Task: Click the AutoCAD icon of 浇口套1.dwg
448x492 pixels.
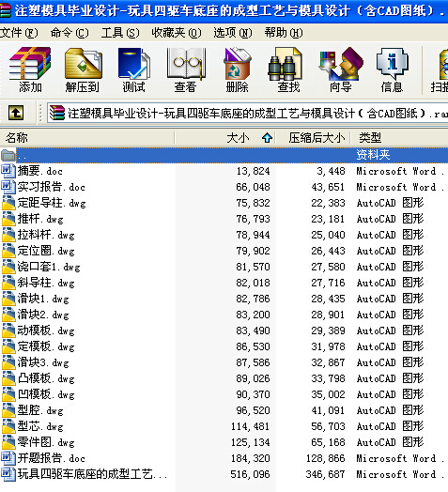Action: click(x=8, y=267)
